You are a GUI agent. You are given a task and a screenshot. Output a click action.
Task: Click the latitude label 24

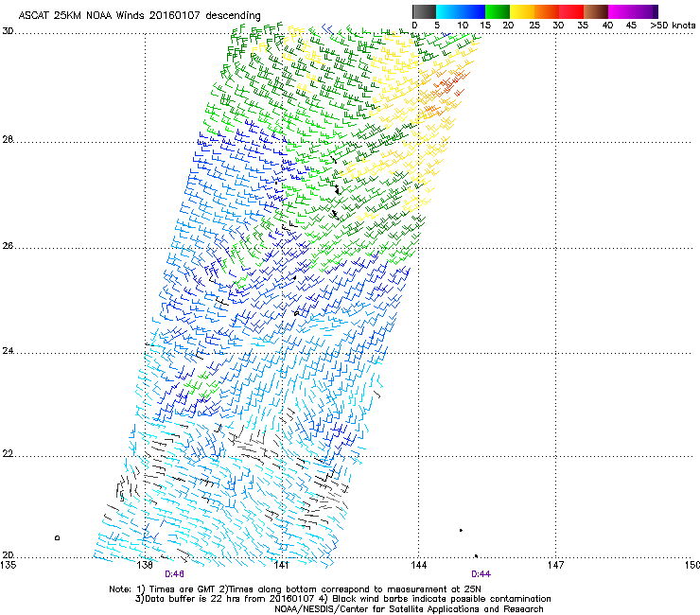pyautogui.click(x=8, y=351)
